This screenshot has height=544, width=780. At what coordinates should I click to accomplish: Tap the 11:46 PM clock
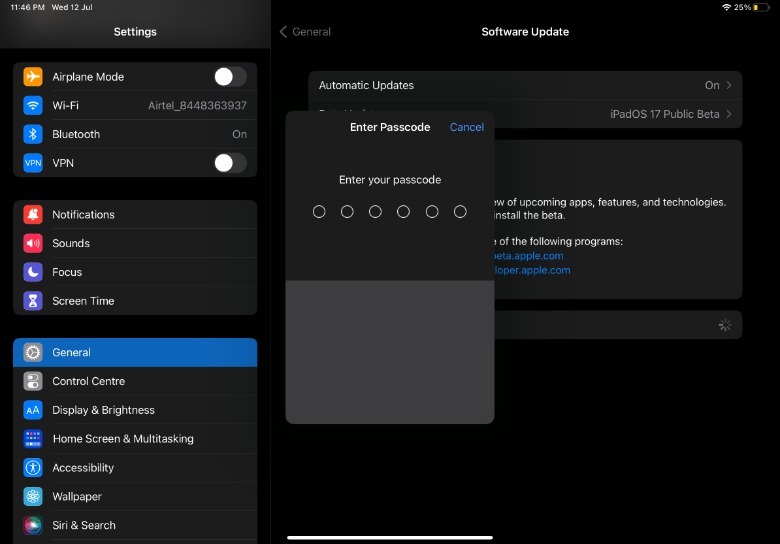[x=27, y=7]
